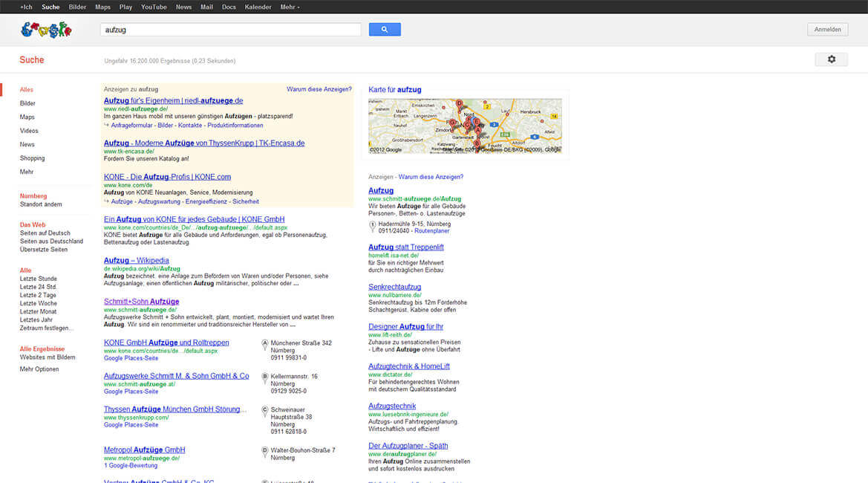The height and width of the screenshot is (483, 868).
Task: Limit results to Letzte Woche
Action: click(x=38, y=303)
